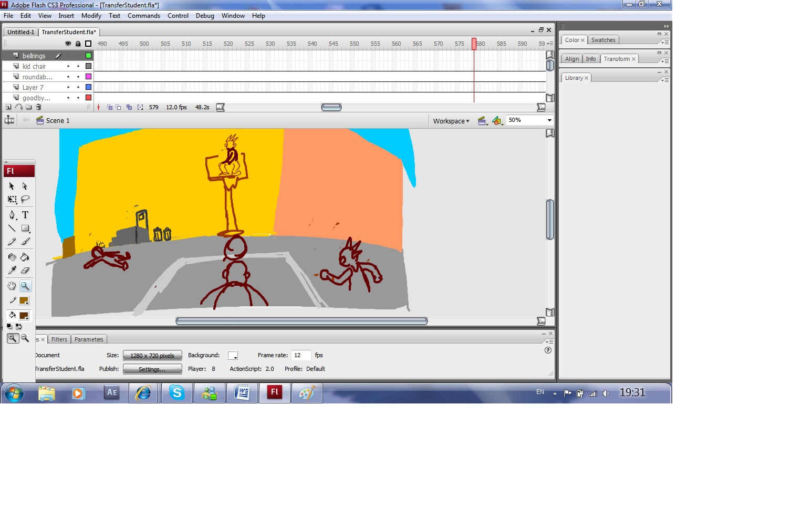The width and height of the screenshot is (812, 508).
Task: Open the 50% zoom level dropdown
Action: point(549,120)
